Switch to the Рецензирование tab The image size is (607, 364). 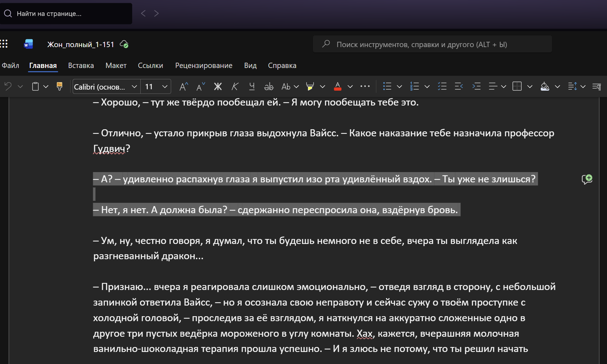[x=203, y=66]
